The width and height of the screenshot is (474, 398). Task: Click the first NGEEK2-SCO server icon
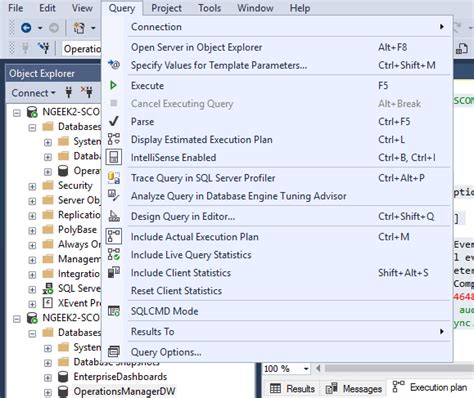[32, 112]
